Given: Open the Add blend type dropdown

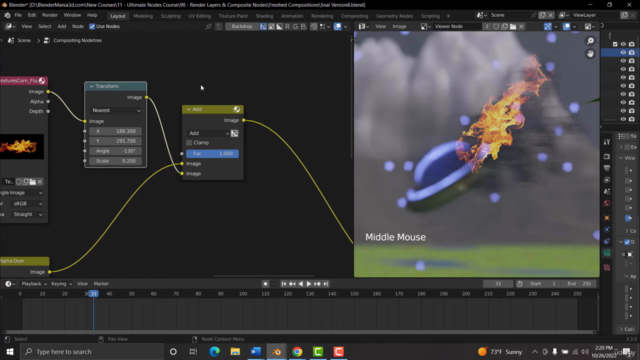Looking at the screenshot, I should [209, 133].
